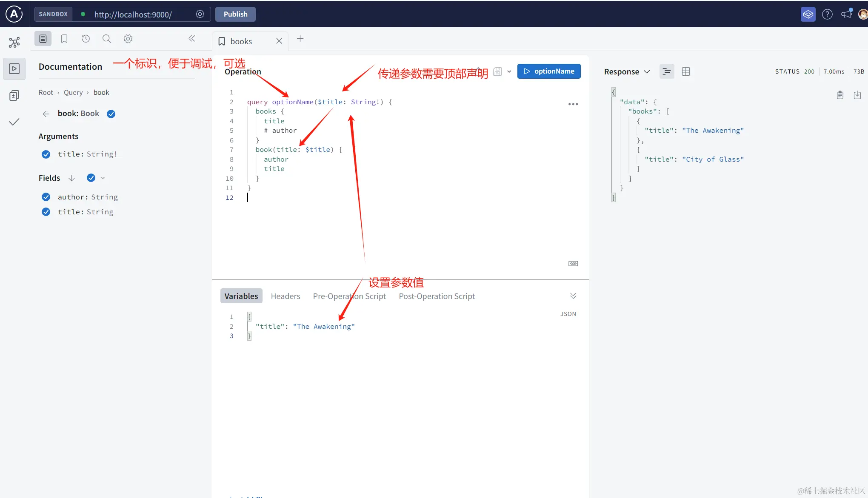
Task: Collapse the variables panel chevron
Action: 573,296
